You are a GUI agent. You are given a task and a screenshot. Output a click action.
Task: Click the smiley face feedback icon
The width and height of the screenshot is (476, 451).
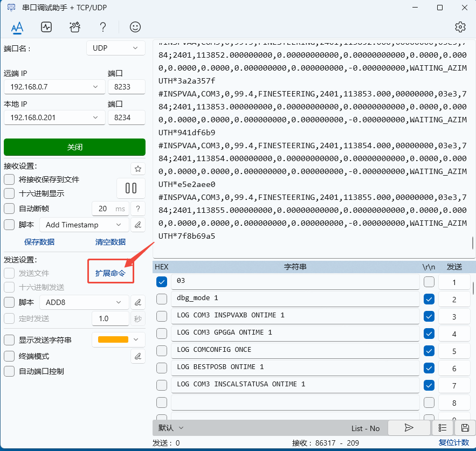tap(135, 27)
